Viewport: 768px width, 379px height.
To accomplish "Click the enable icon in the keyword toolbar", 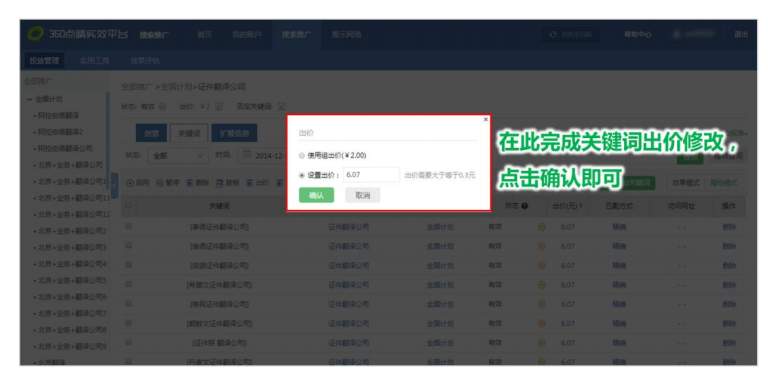I will tap(130, 182).
